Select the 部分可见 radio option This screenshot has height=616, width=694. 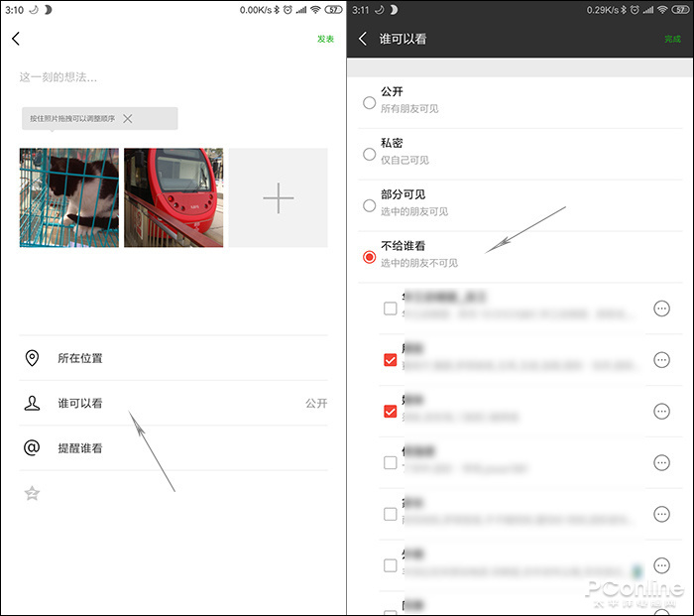(x=369, y=205)
